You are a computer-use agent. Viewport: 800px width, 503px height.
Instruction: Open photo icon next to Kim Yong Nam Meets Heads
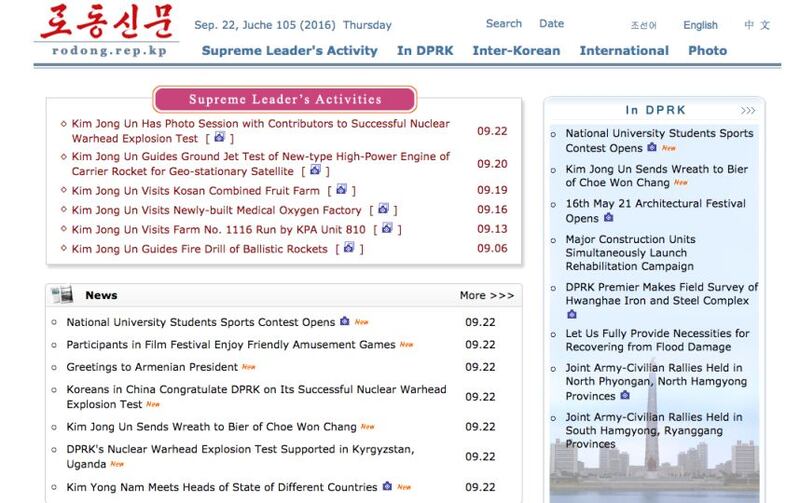click(387, 486)
